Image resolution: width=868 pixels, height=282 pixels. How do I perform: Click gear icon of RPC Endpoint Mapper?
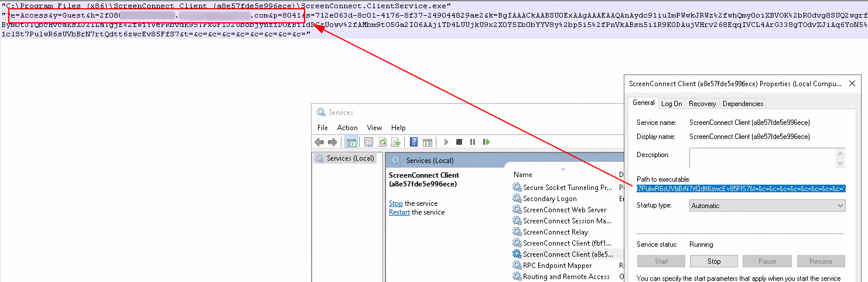pyautogui.click(x=517, y=266)
